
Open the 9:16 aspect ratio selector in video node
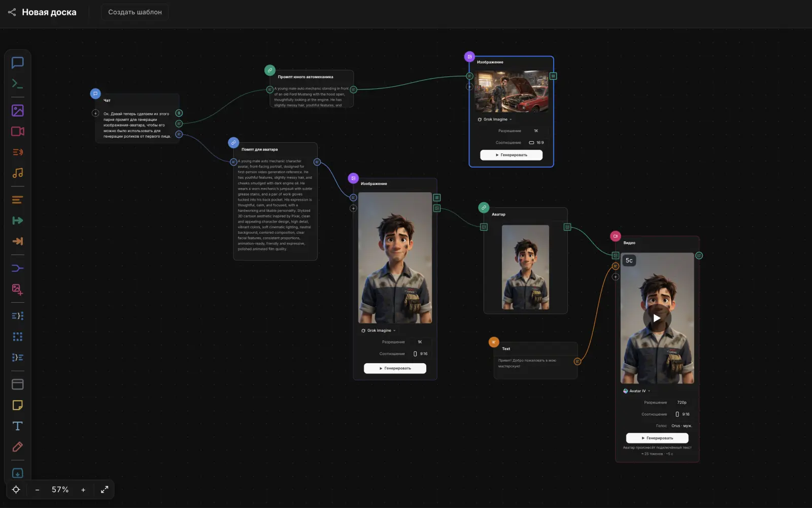(x=682, y=415)
